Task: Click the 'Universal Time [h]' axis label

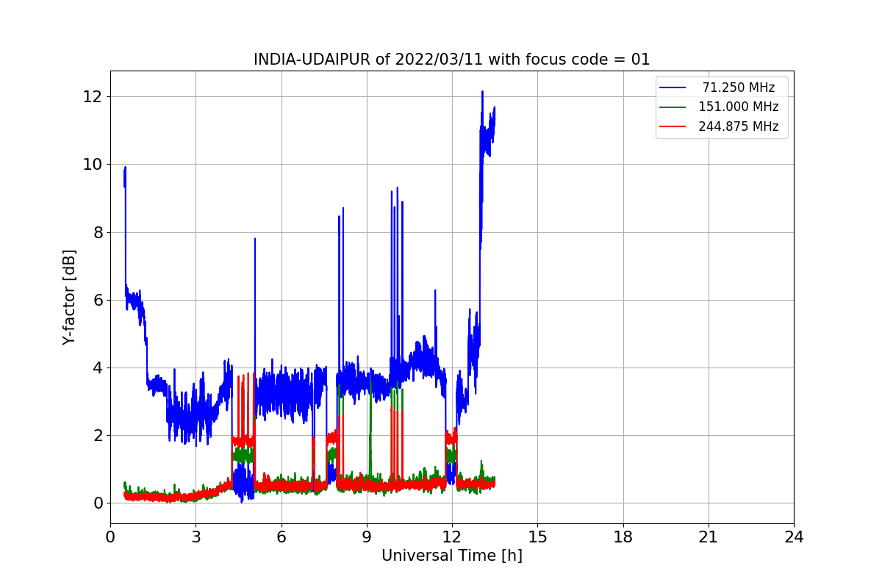Action: pyautogui.click(x=451, y=556)
